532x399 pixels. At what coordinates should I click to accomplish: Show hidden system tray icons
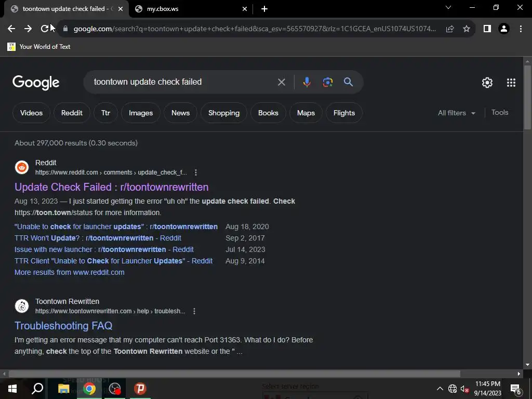[440, 389]
